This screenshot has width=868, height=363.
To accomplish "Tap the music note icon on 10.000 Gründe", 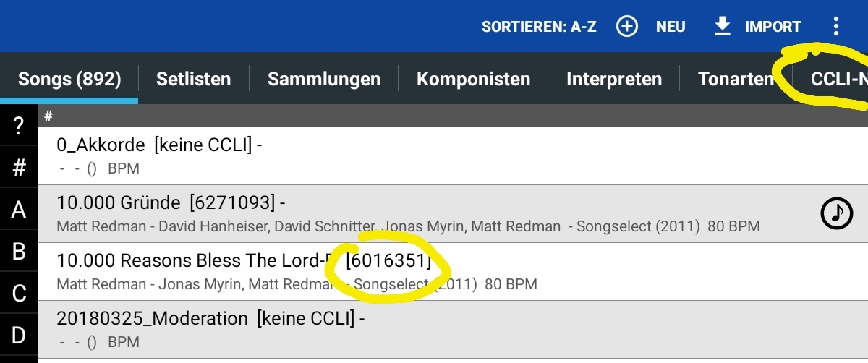I will (836, 213).
